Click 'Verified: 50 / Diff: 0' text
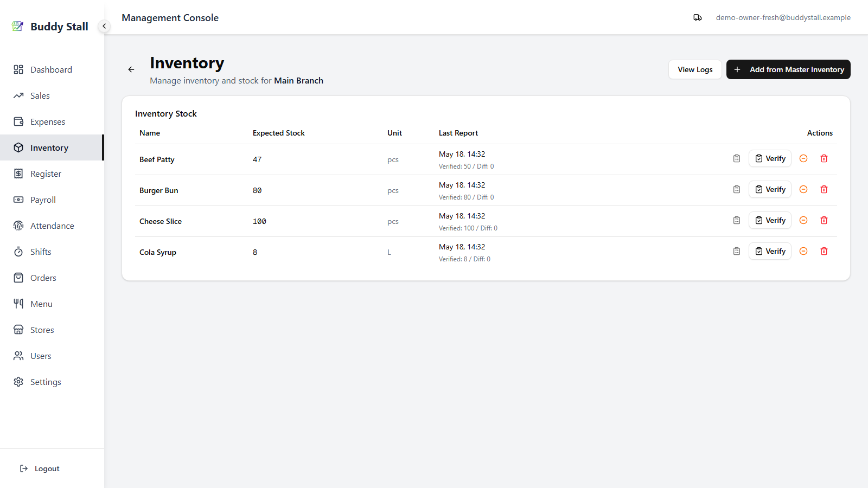The width and height of the screenshot is (868, 488). pos(467,166)
